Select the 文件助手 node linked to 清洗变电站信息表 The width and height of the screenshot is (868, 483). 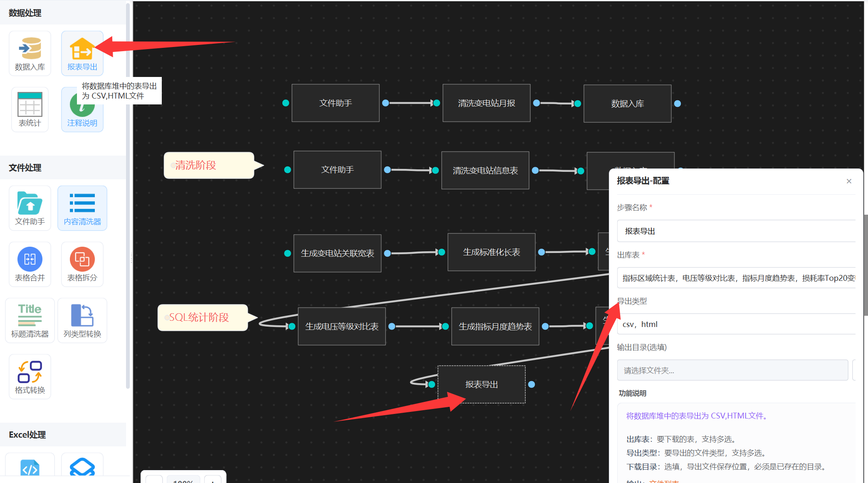(x=337, y=170)
